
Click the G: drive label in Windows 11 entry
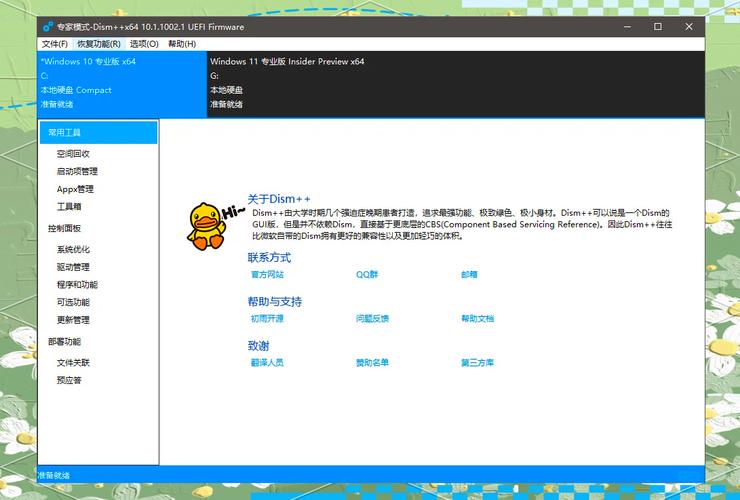pyautogui.click(x=214, y=76)
